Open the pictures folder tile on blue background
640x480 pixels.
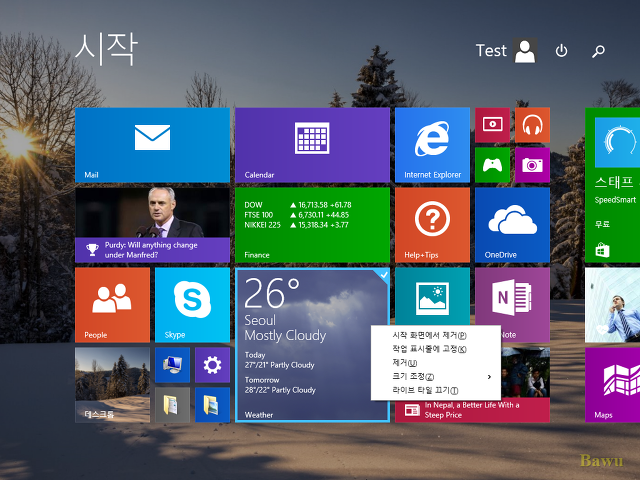coord(212,405)
